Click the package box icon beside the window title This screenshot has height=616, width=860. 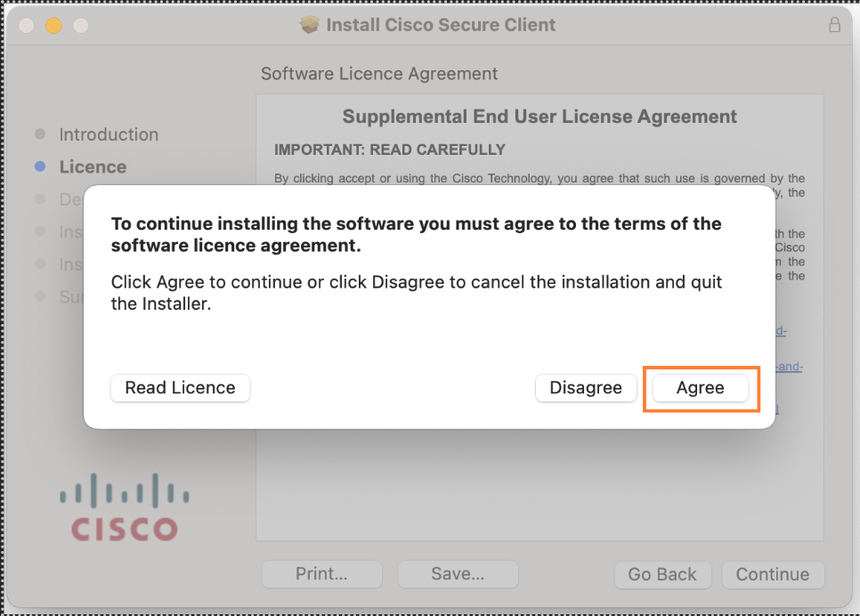[309, 25]
